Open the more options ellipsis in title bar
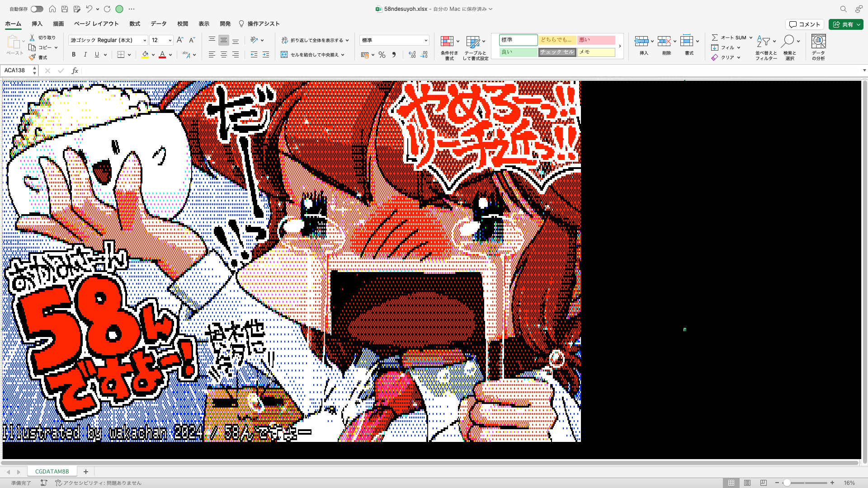 [132, 9]
